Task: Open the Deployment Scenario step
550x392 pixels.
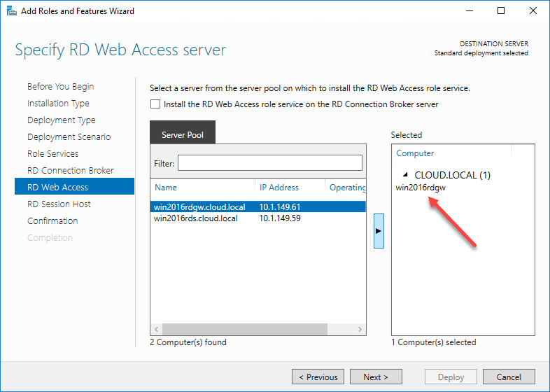Action: click(69, 137)
